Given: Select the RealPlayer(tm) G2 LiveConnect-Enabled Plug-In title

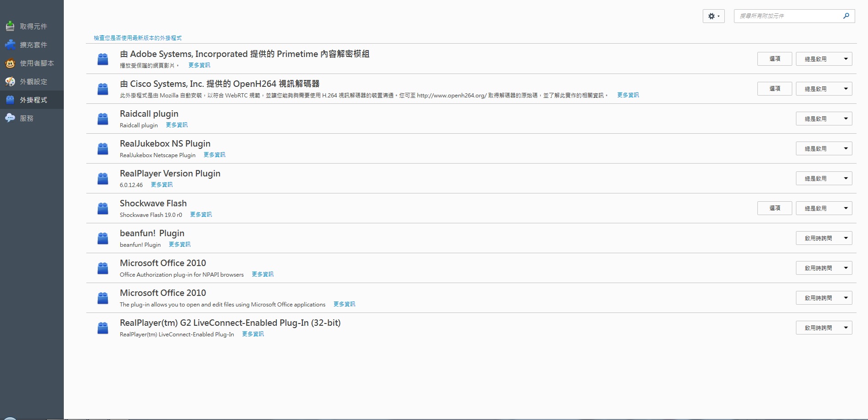Looking at the screenshot, I should tap(230, 323).
